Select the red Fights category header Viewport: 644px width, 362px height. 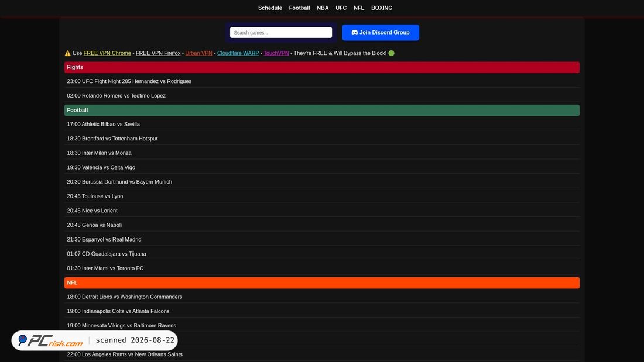tap(321, 67)
